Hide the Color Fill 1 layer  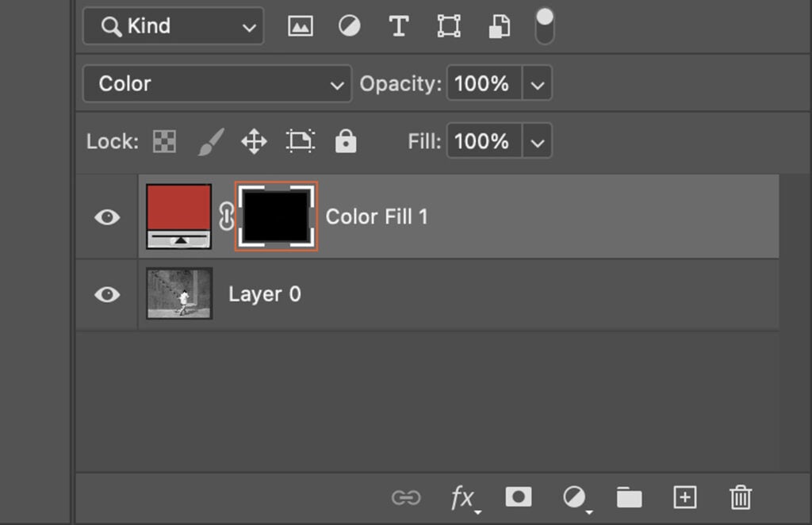click(x=106, y=217)
